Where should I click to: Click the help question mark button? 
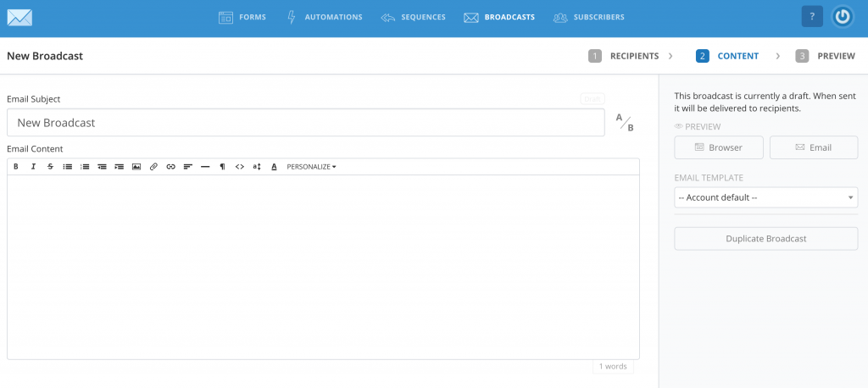(x=812, y=17)
